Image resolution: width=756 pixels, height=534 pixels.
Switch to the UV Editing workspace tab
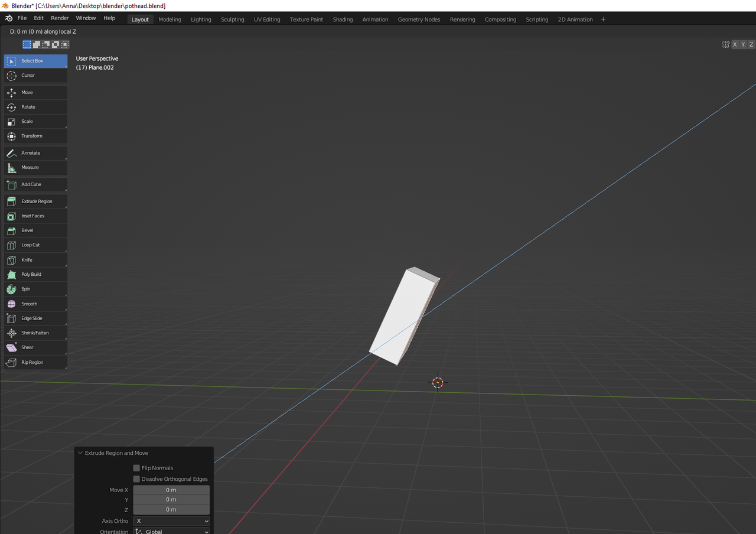pos(267,19)
